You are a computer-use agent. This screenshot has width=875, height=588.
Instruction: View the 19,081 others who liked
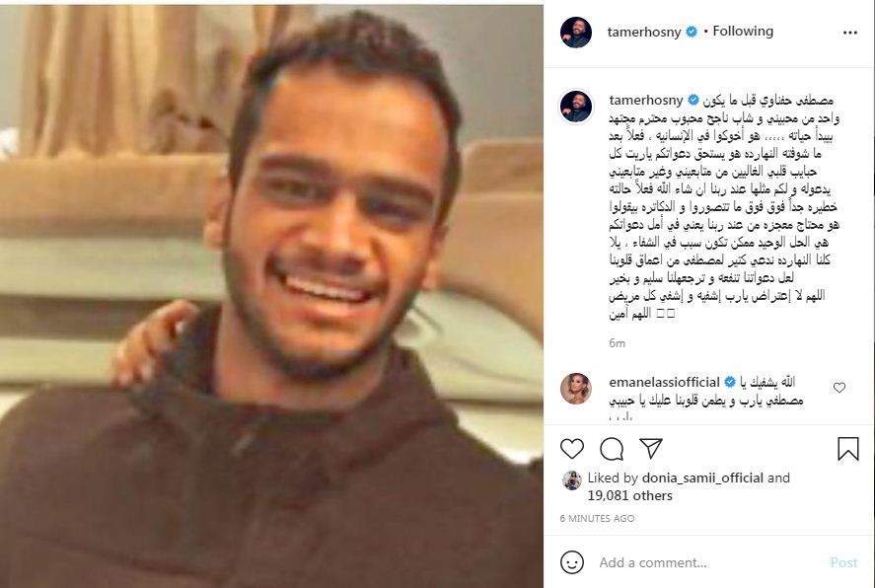pyautogui.click(x=629, y=495)
